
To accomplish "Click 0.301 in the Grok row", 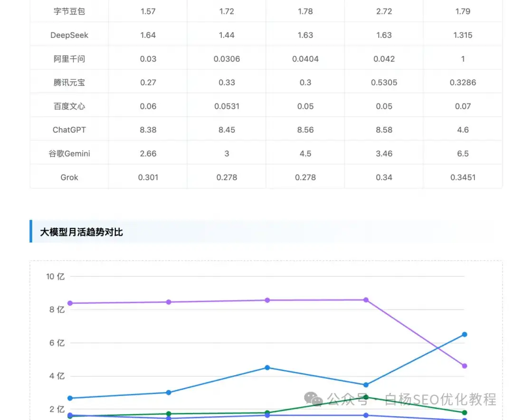I will pos(148,177).
